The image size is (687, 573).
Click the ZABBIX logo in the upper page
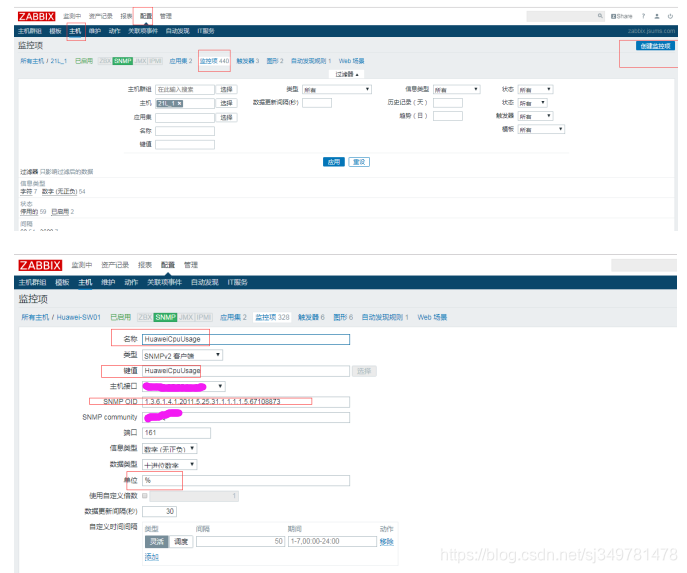click(36, 16)
